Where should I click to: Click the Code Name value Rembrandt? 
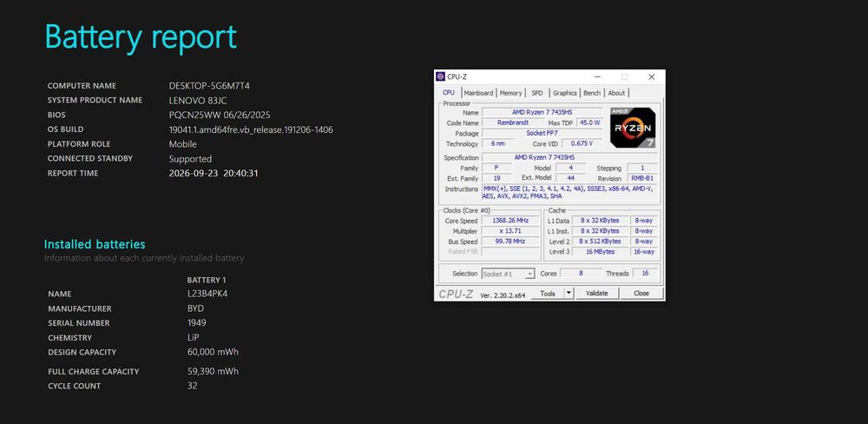click(x=513, y=123)
